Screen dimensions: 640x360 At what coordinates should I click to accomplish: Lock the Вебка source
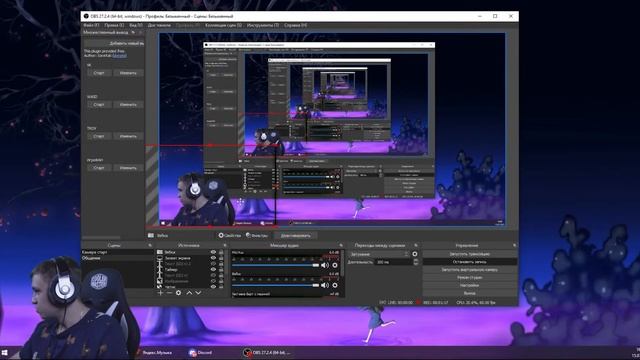221,252
